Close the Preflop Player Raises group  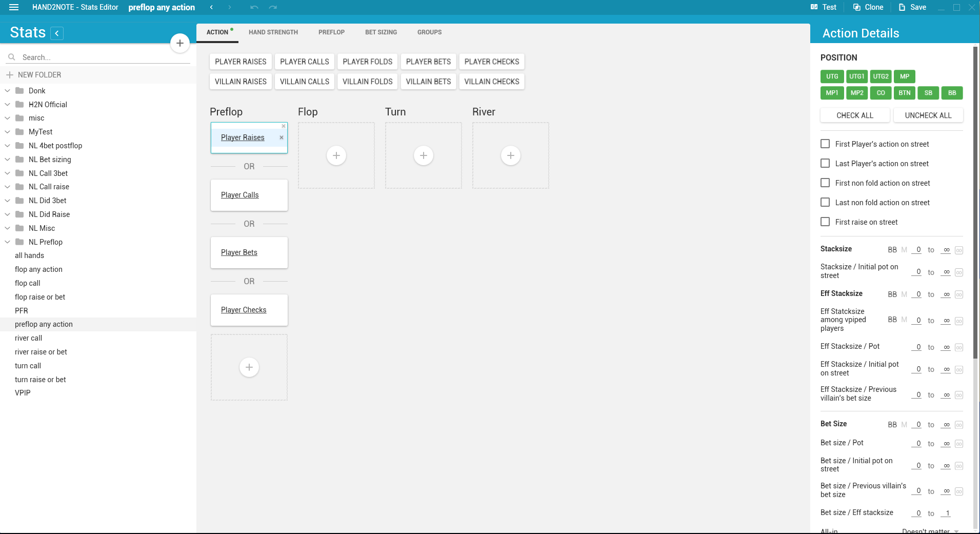tap(284, 126)
